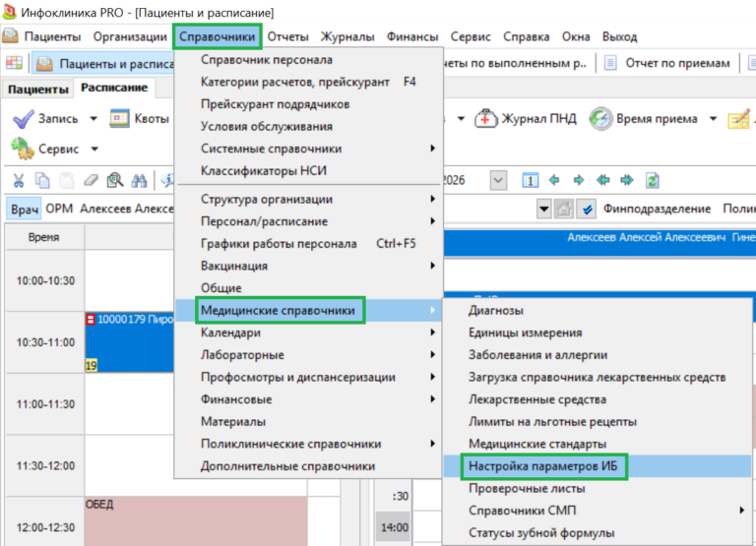This screenshot has height=546, width=756.
Task: Open the black dropdown arrow near home icon
Action: point(543,210)
